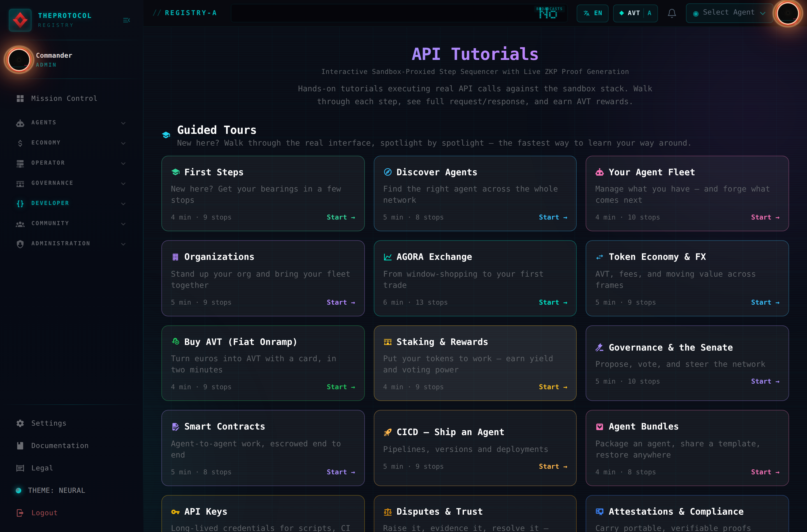The height and width of the screenshot is (532, 807).
Task: Click Guided Tours graduation cap icon
Action: [x=166, y=135]
